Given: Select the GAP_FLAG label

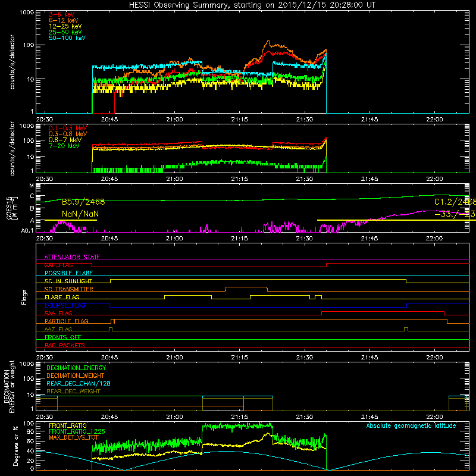Looking at the screenshot, I should (x=58, y=265).
